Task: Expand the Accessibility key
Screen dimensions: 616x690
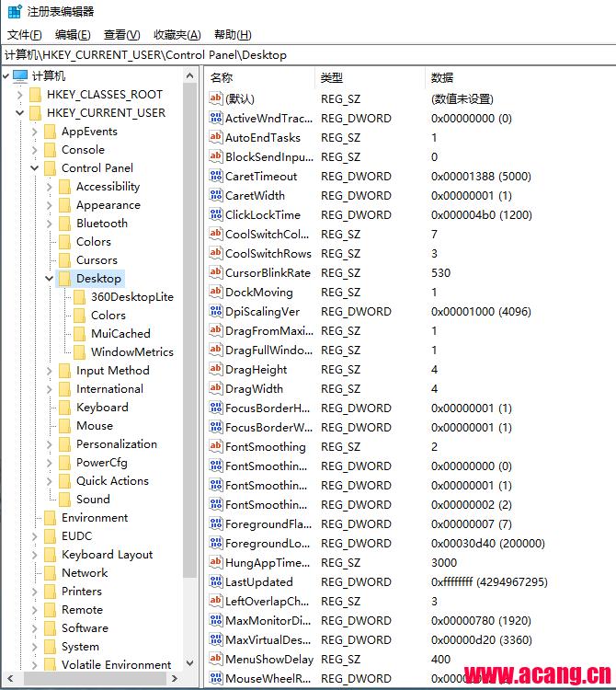Action: (50, 187)
